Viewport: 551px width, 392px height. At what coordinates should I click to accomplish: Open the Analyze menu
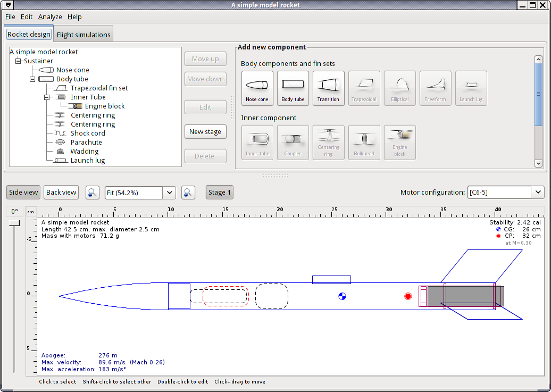point(50,17)
